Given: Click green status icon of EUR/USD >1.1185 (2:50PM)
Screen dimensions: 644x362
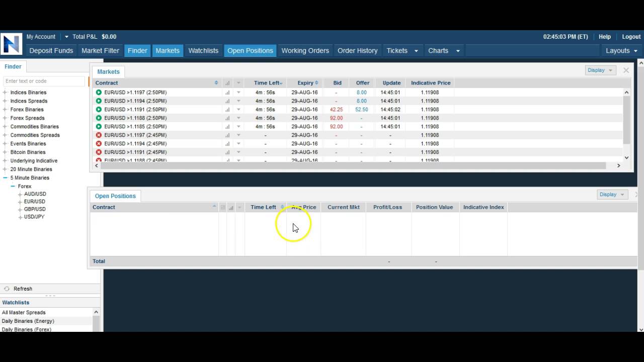Looking at the screenshot, I should click(x=99, y=127).
